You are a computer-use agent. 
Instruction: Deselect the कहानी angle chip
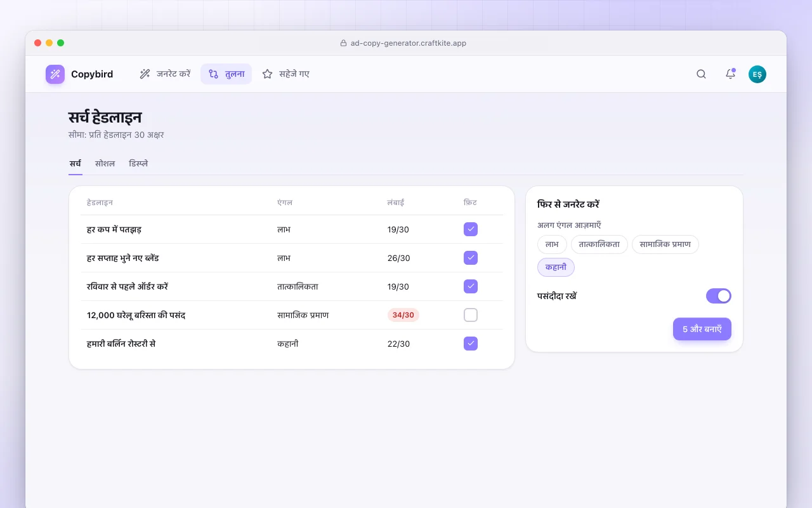(556, 267)
